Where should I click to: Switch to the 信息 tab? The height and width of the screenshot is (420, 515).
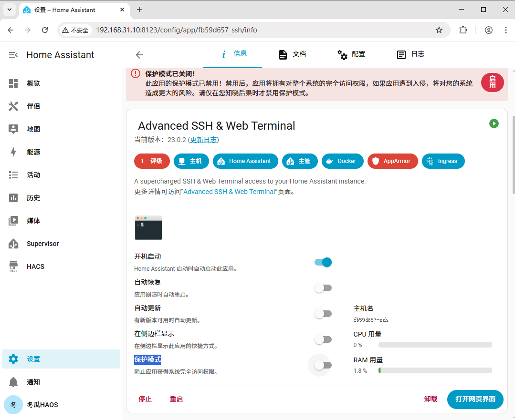pyautogui.click(x=232, y=54)
